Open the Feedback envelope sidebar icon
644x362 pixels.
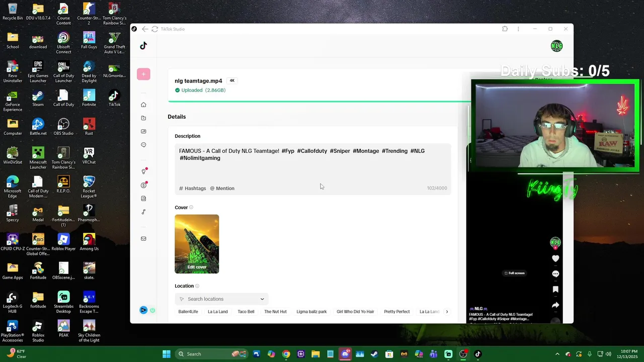[143, 239]
